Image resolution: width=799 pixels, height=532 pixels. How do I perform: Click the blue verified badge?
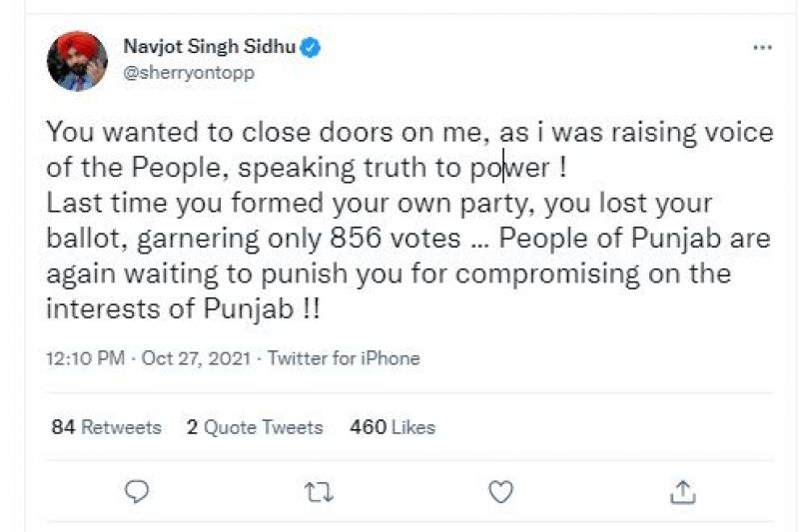point(312,47)
